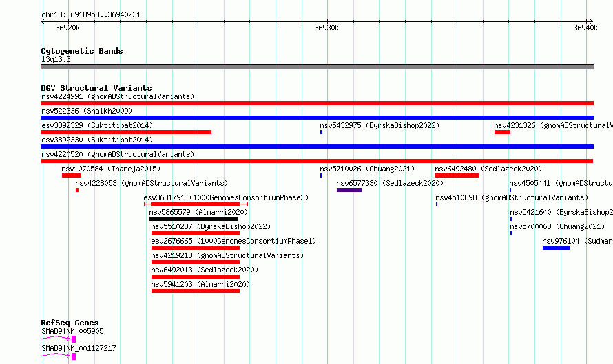Select the blue nsv522336 variant bar
Image resolution: width=613 pixels, height=364 pixels.
(317, 118)
